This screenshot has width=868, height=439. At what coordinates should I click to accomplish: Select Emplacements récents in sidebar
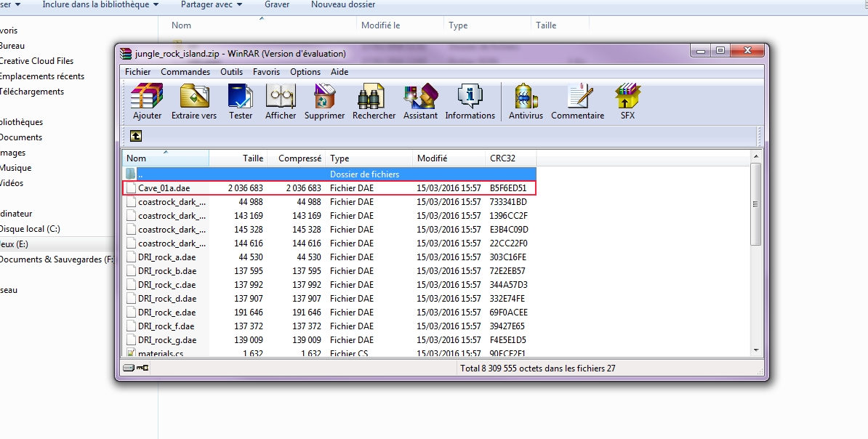[x=42, y=76]
